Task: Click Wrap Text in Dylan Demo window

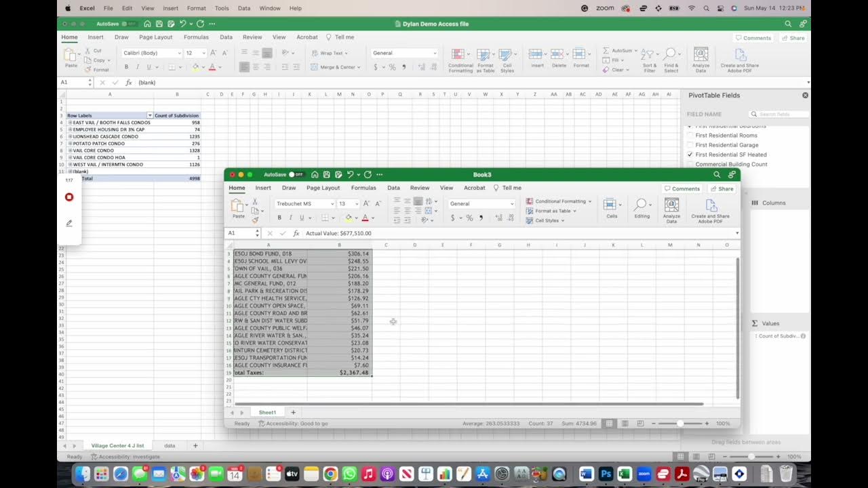Action: click(330, 53)
